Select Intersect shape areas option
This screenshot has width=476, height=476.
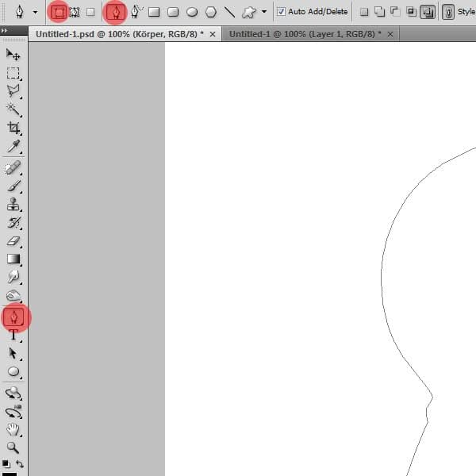(411, 12)
